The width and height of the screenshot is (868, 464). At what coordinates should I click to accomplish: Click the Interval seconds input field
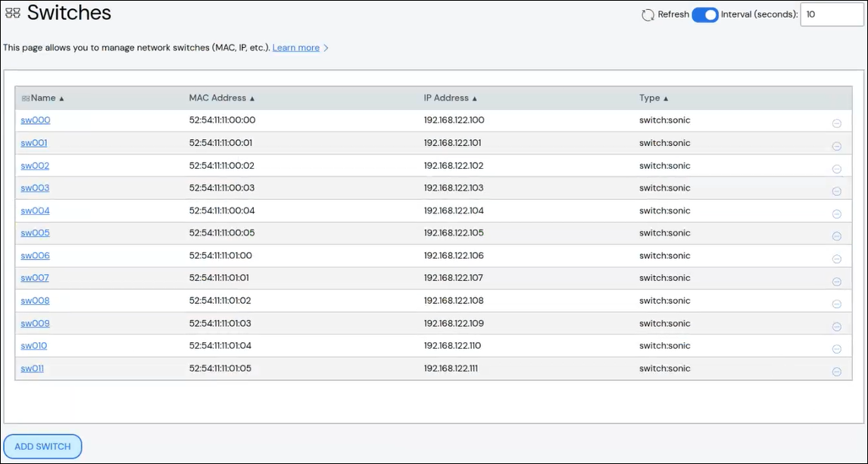[831, 15]
